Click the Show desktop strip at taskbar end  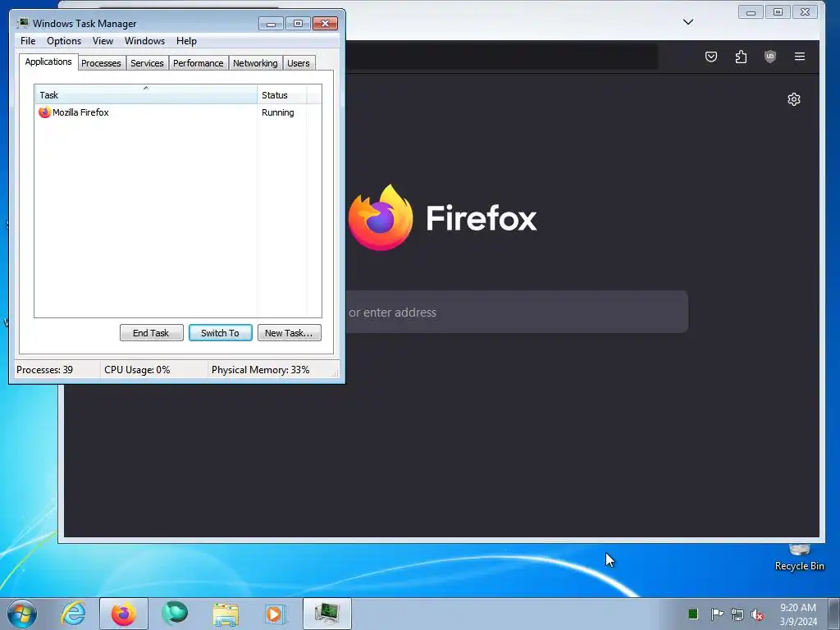[833, 614]
